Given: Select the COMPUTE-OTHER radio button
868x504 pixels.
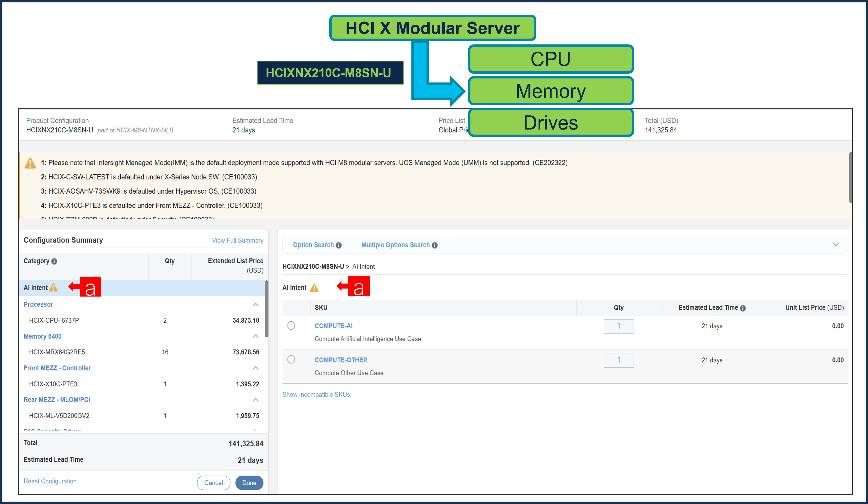Looking at the screenshot, I should click(x=291, y=359).
